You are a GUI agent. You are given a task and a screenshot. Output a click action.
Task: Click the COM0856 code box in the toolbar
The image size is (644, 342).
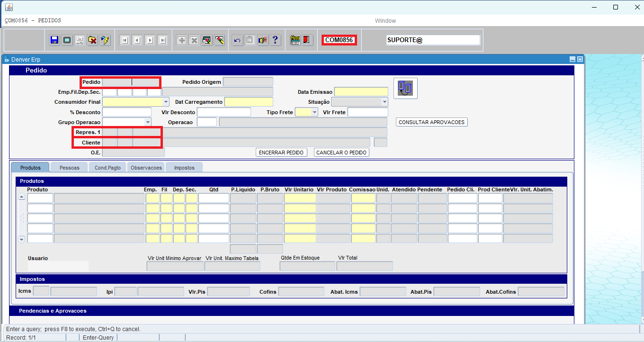pyautogui.click(x=339, y=40)
